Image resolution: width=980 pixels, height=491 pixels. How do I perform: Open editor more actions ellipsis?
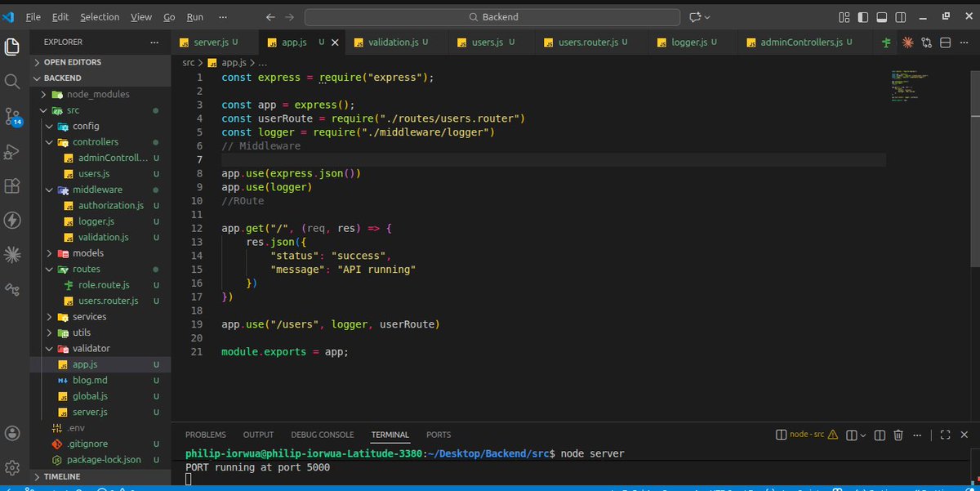pos(965,42)
